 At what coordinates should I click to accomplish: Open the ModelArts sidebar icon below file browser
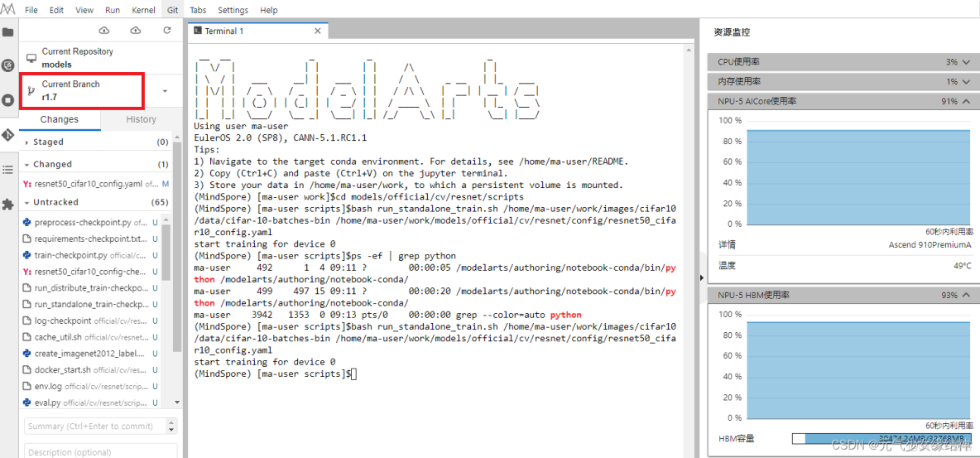[8, 65]
